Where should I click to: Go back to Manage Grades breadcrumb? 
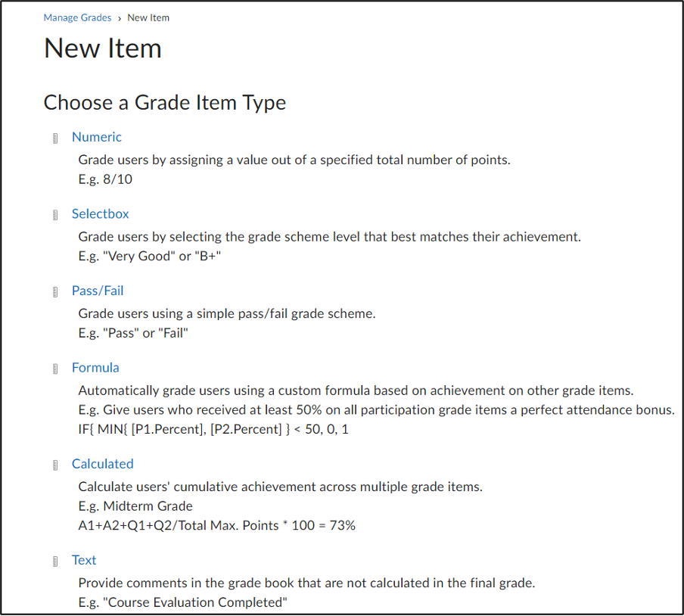pos(77,18)
